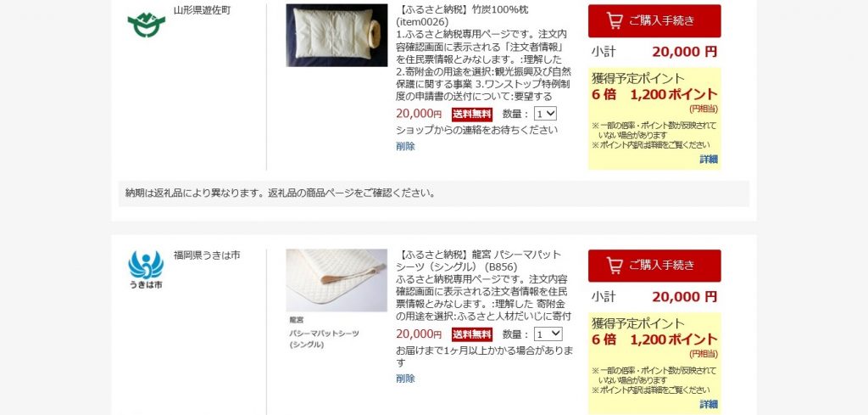The width and height of the screenshot is (868, 415).
Task: Open point details for first item
Action: coord(709,160)
